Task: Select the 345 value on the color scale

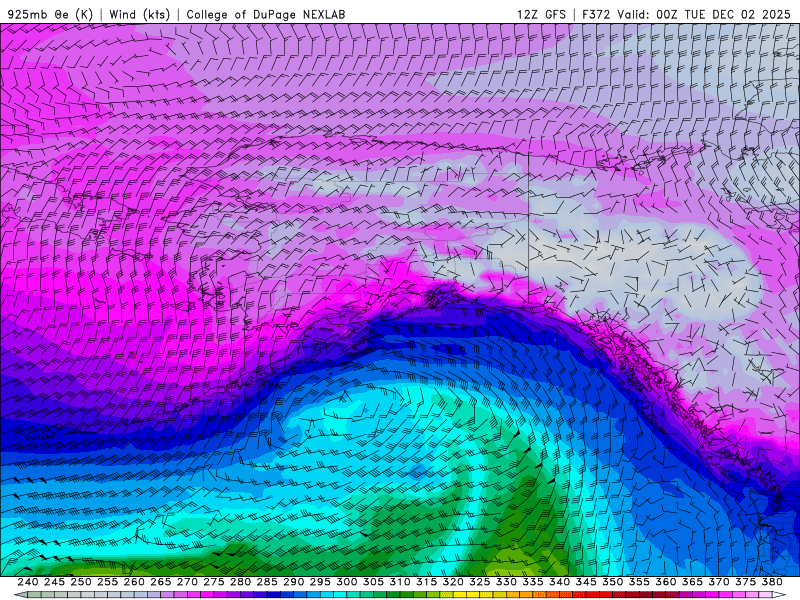Action: (x=586, y=582)
